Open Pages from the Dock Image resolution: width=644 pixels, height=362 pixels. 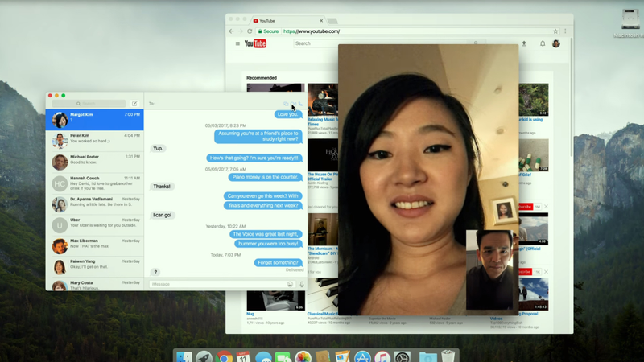coord(343,356)
